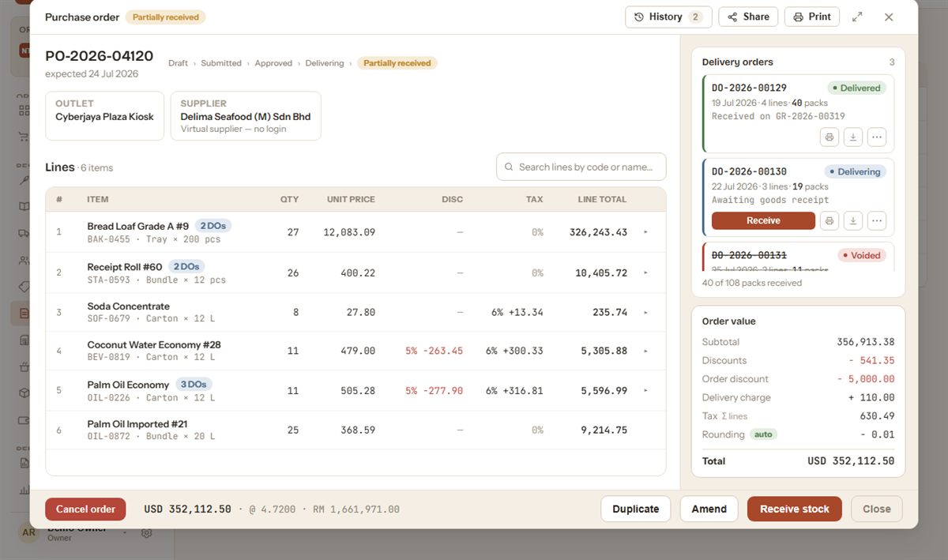Click the Close button in footer
The height and width of the screenshot is (560, 948).
click(877, 509)
